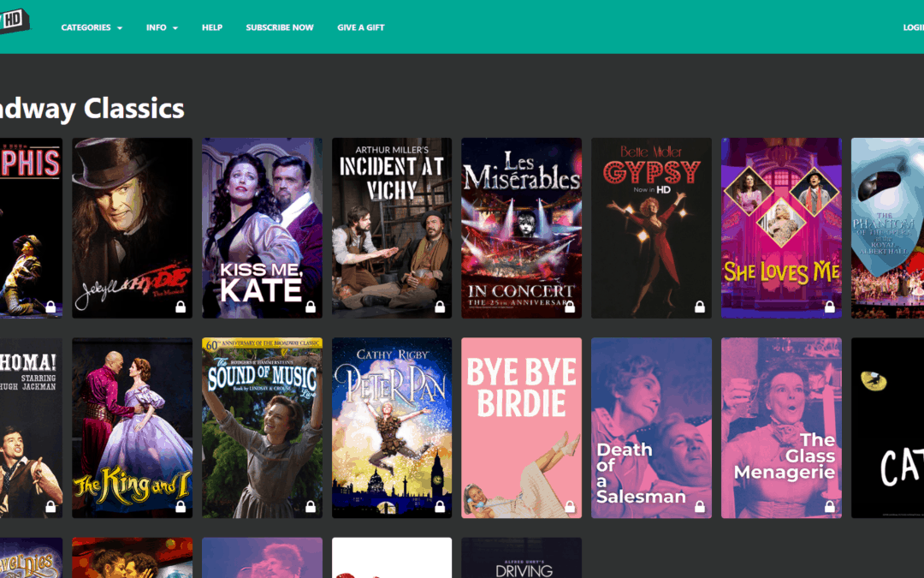Click lock icon on Les Misérables poster
Screen dimensions: 924x578
[x=570, y=307]
